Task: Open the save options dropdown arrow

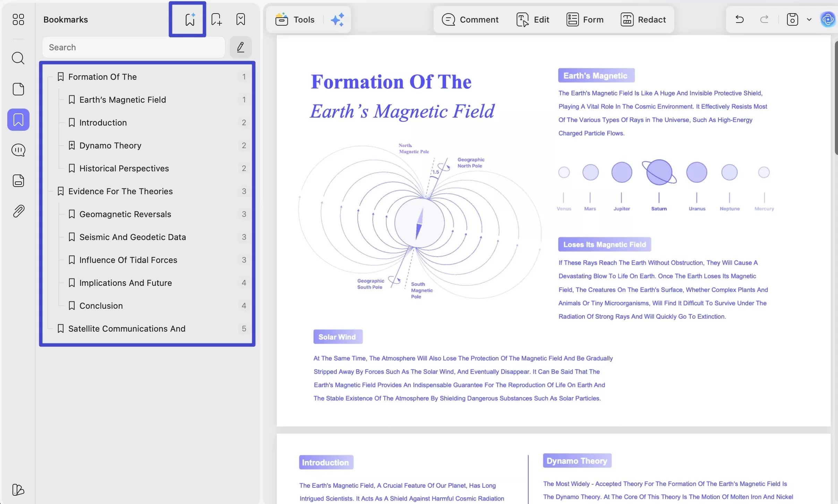Action: 809,19
